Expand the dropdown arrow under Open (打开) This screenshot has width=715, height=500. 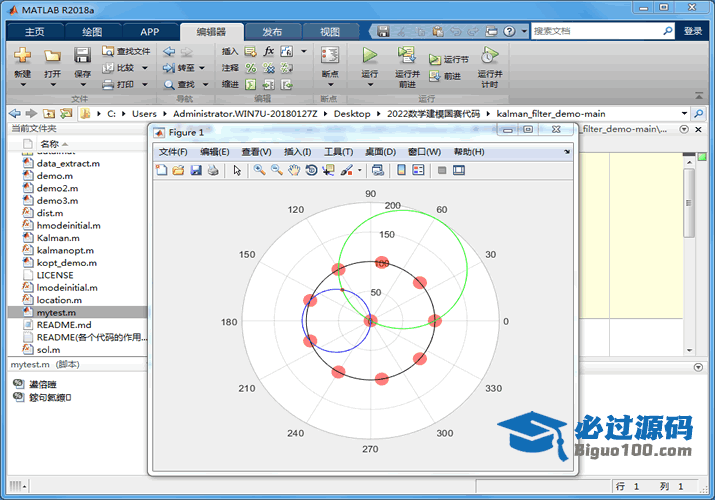pos(52,84)
